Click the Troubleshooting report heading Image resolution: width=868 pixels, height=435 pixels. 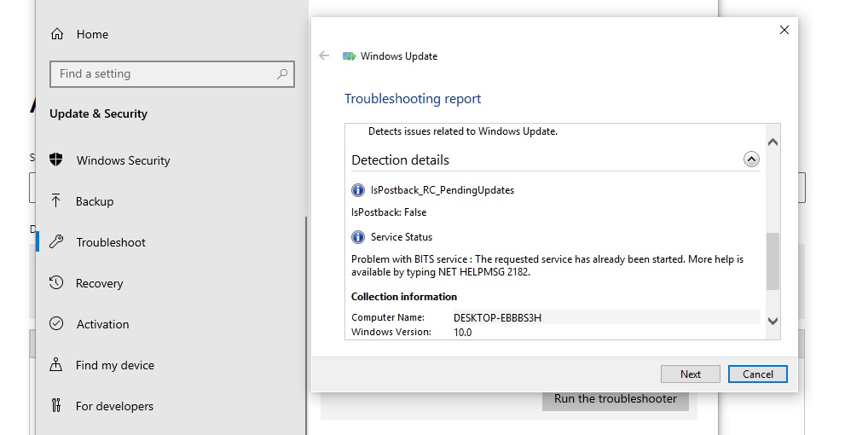413,98
